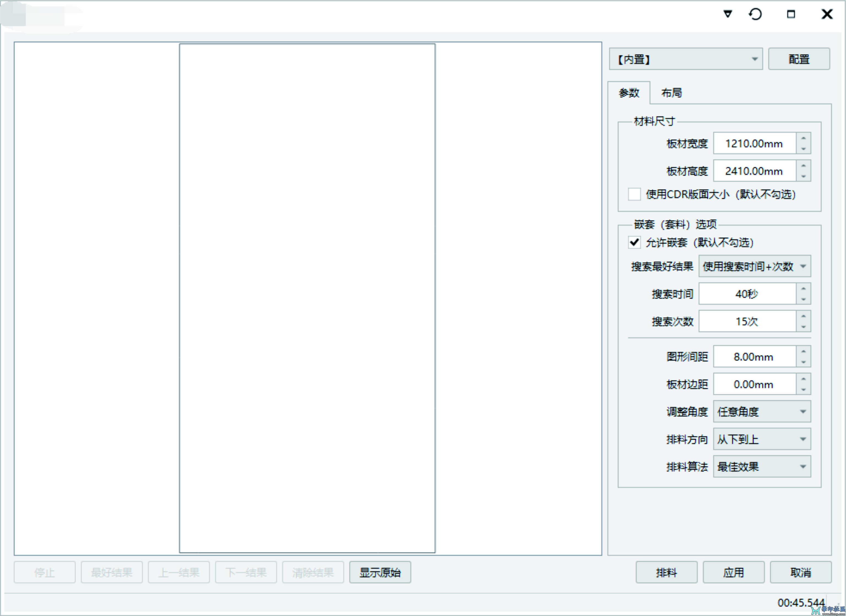The width and height of the screenshot is (846, 616).
Task: Click the 图形间距 input field
Action: tap(755, 356)
